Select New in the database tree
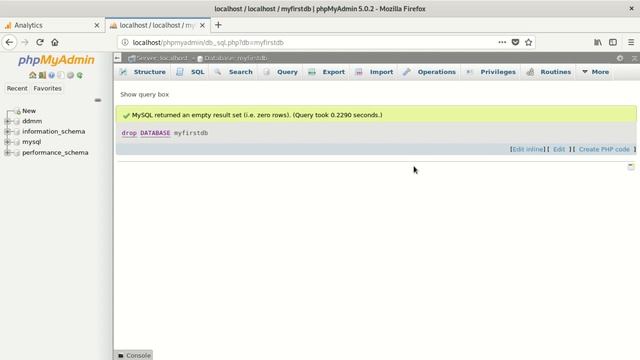 click(x=29, y=111)
